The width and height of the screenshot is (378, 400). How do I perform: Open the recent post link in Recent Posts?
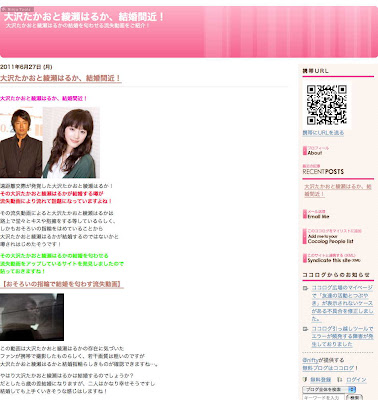[x=338, y=190]
